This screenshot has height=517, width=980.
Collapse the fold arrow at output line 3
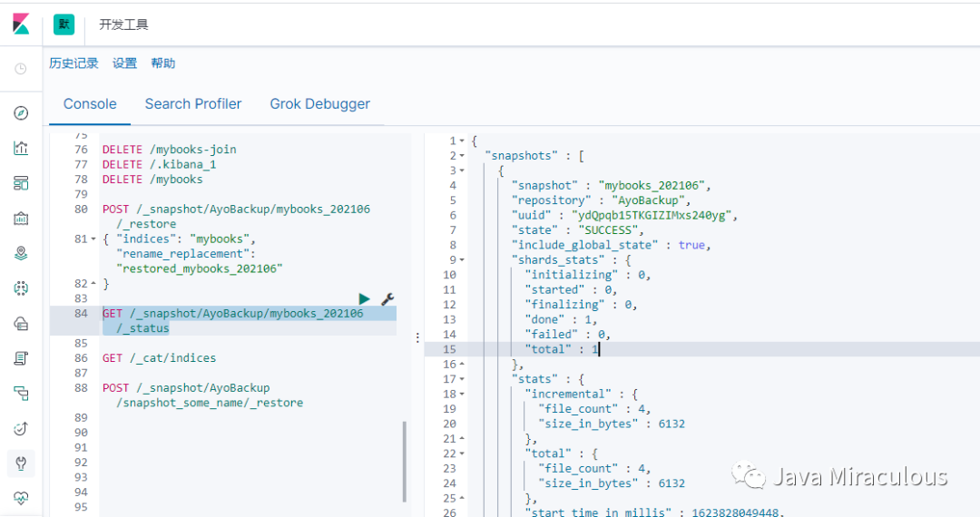pyautogui.click(x=462, y=171)
